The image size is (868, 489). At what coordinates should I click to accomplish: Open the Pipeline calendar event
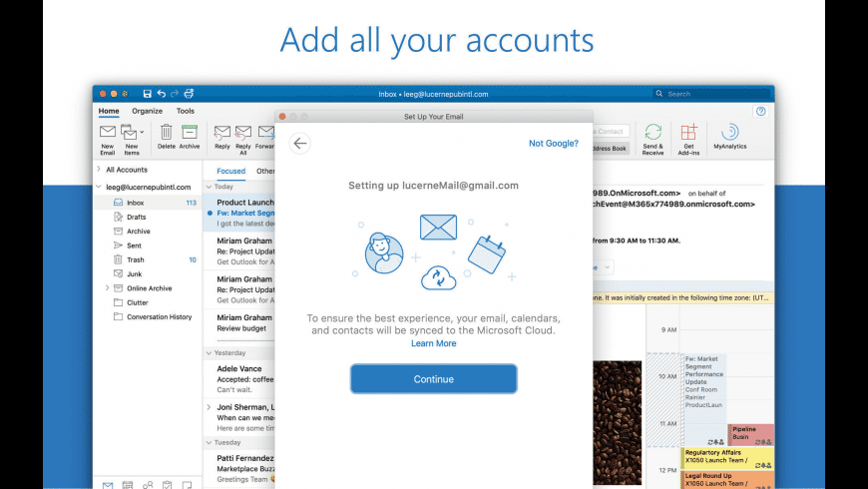point(750,435)
